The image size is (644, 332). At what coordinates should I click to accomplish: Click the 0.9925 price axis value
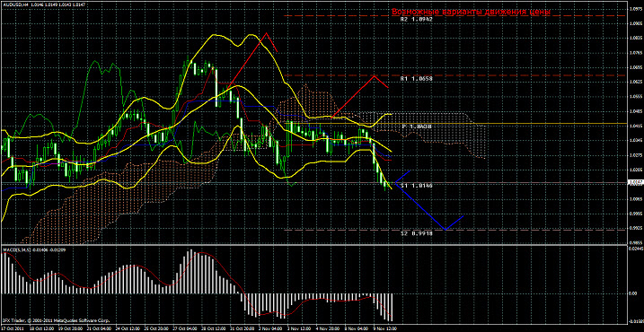[636, 228]
